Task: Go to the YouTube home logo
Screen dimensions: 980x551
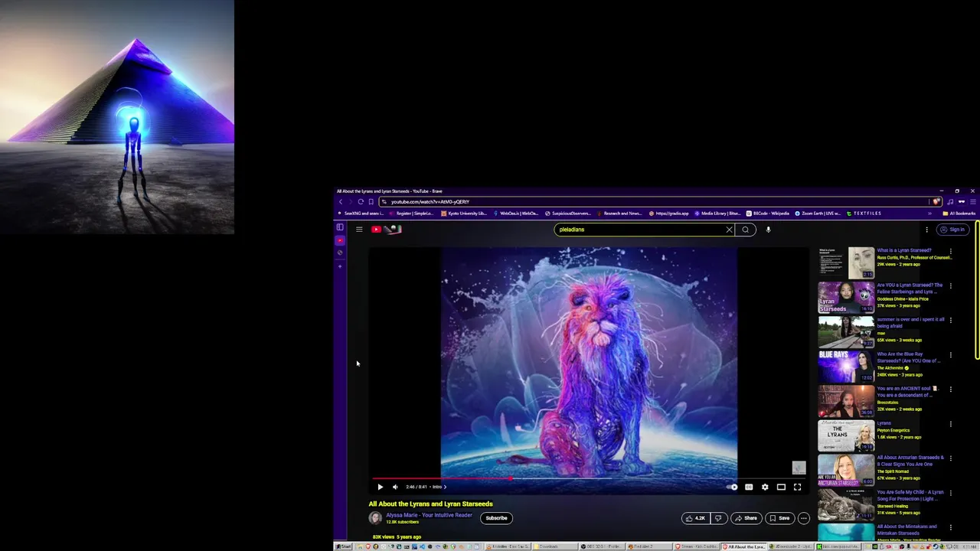Action: (387, 230)
